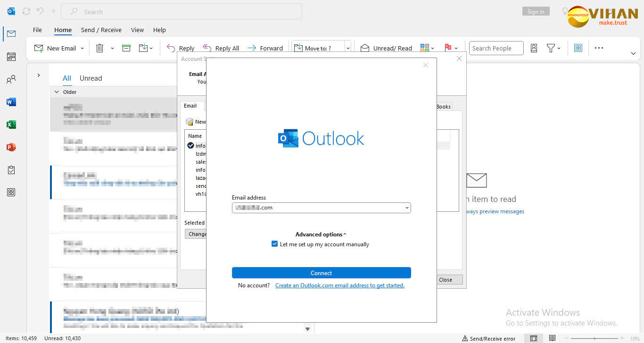
Task: Open the People contacts icon
Action: pos(11,79)
